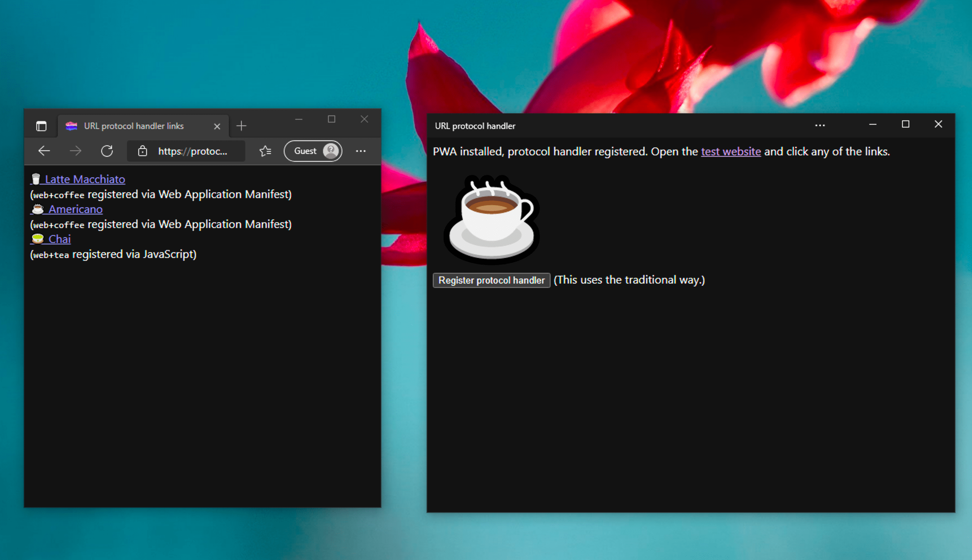The width and height of the screenshot is (972, 560).
Task: Click the PWA window options ellipsis icon
Action: [820, 125]
